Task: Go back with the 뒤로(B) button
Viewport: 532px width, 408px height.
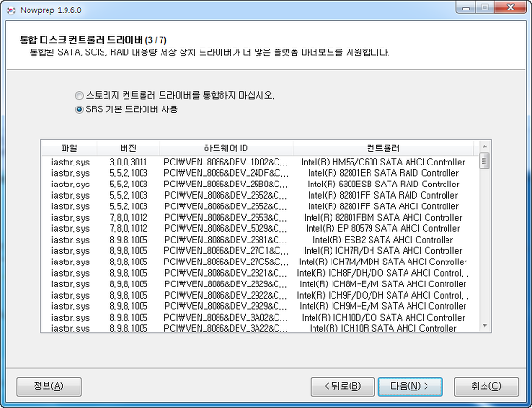Action: pyautogui.click(x=343, y=386)
